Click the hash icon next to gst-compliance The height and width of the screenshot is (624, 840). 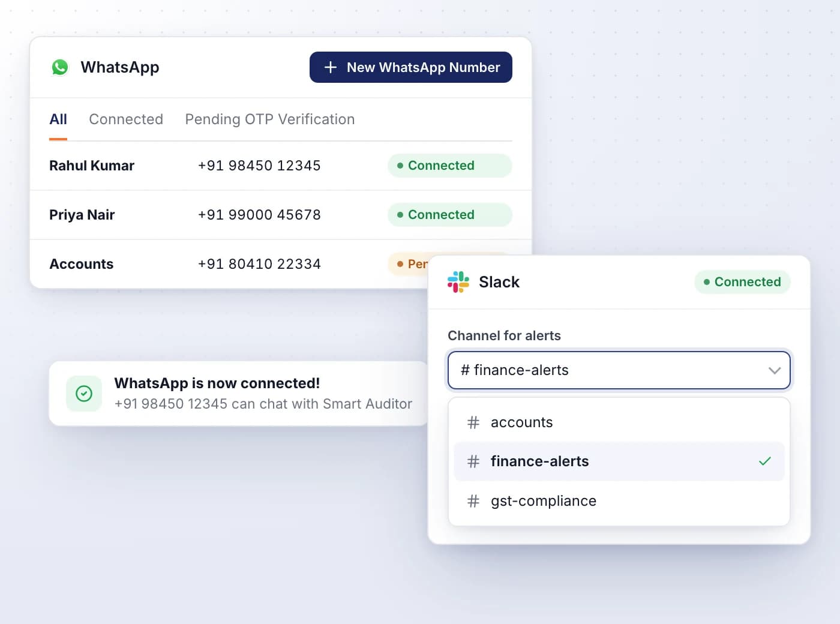point(473,501)
